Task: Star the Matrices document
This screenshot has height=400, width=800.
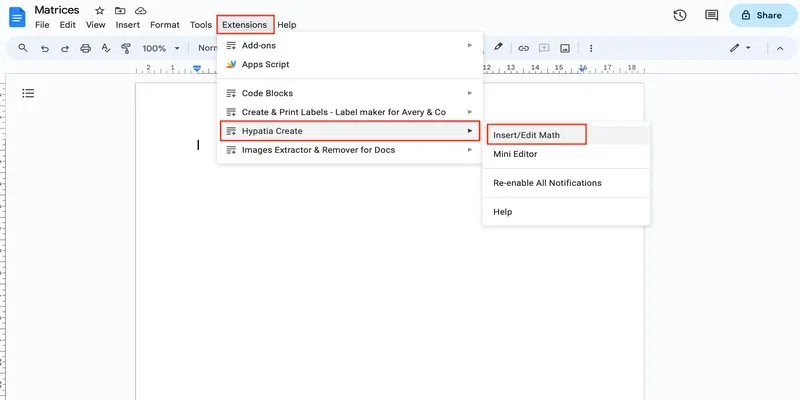Action: (x=100, y=11)
